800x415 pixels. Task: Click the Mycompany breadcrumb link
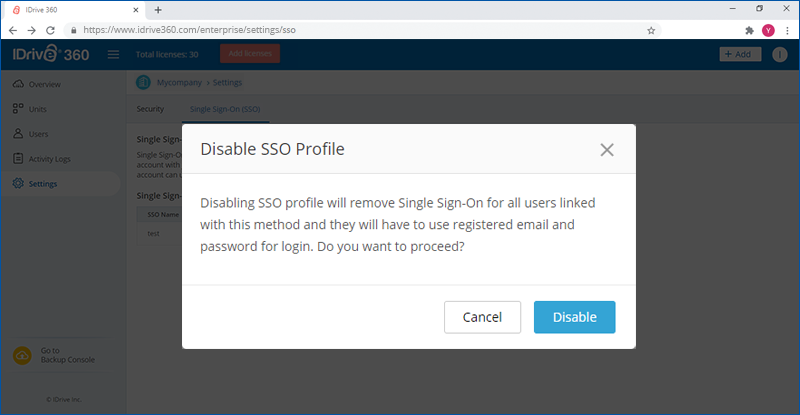179,82
